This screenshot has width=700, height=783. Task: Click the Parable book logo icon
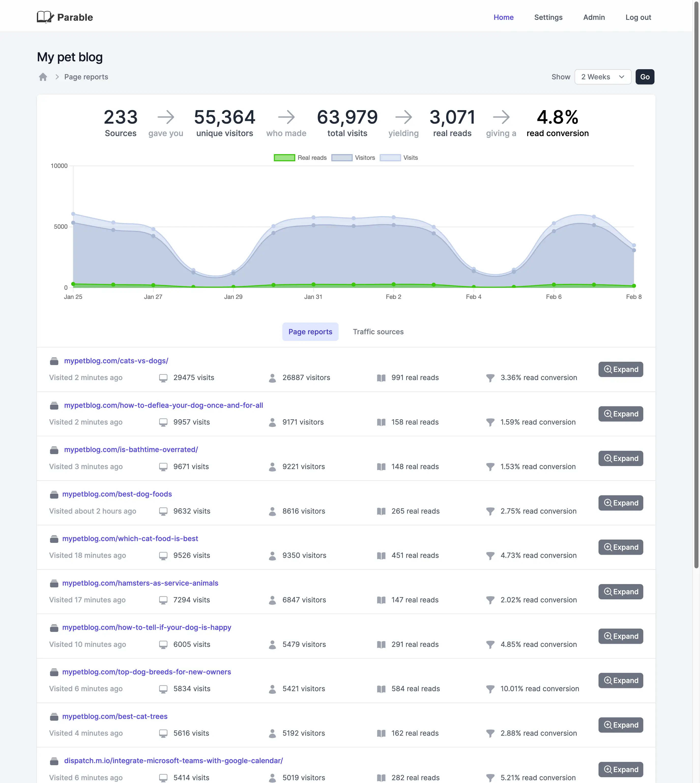coord(45,17)
